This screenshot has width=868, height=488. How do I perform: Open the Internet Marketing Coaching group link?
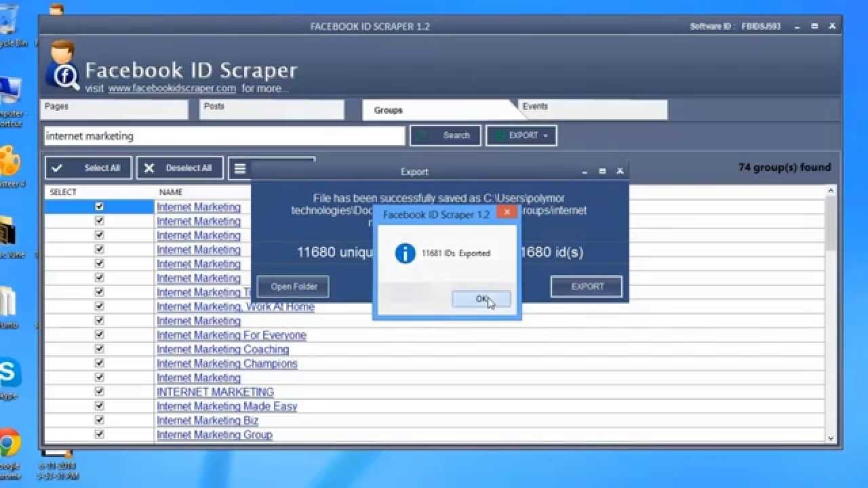click(x=222, y=349)
